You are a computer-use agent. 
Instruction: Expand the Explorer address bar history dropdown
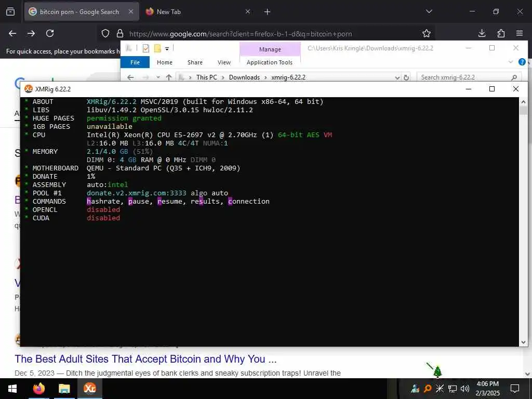397,78
